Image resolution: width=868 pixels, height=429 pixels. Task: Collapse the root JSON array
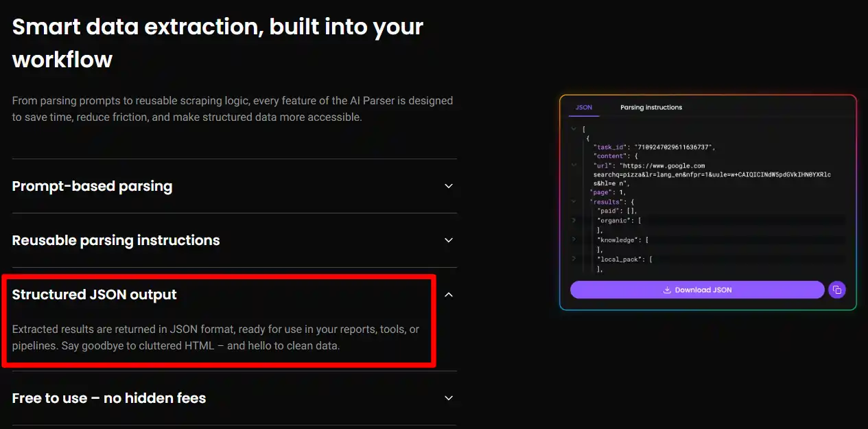(574, 128)
